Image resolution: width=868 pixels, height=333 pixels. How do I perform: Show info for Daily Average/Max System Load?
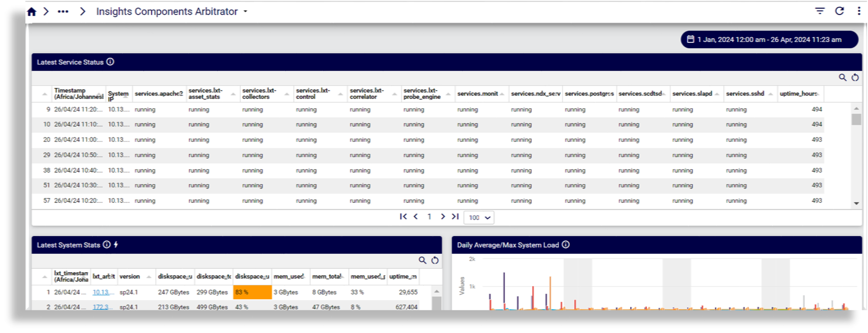click(566, 245)
